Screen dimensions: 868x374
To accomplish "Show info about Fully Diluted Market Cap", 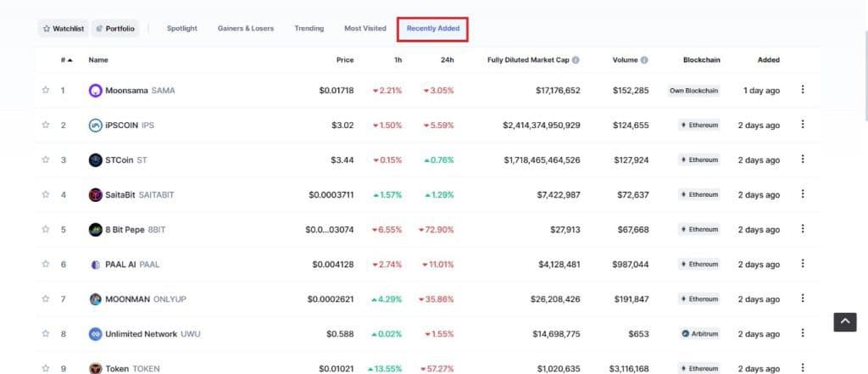I will pos(576,60).
